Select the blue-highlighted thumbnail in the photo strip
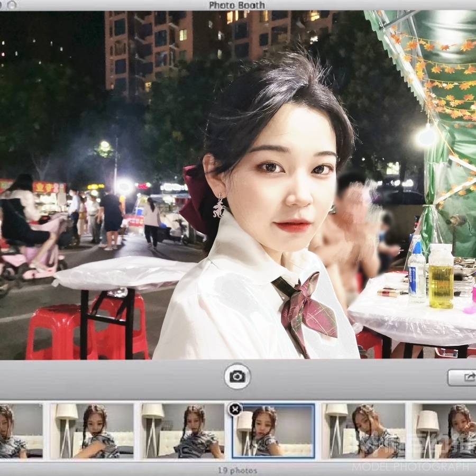The width and height of the screenshot is (476, 476). coord(273,431)
